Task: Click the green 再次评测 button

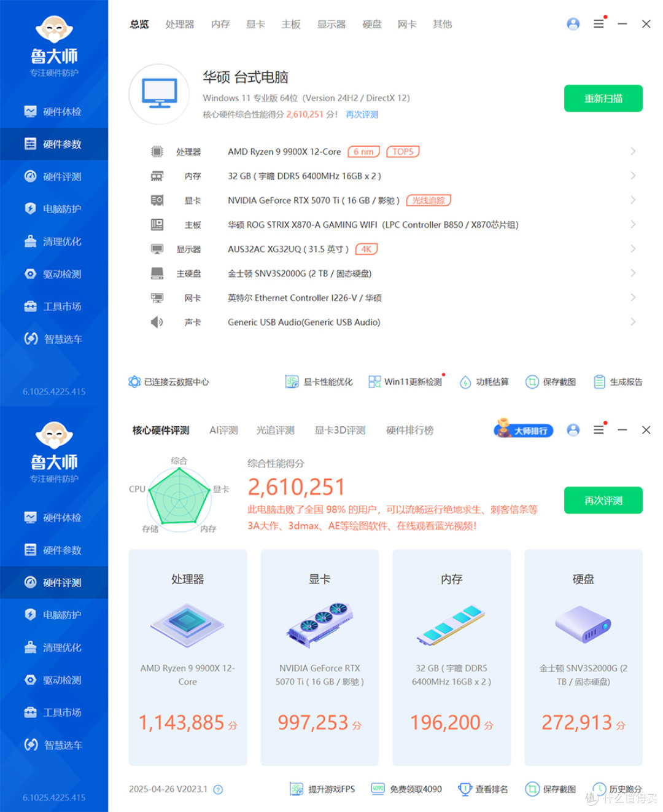Action: pos(603,501)
